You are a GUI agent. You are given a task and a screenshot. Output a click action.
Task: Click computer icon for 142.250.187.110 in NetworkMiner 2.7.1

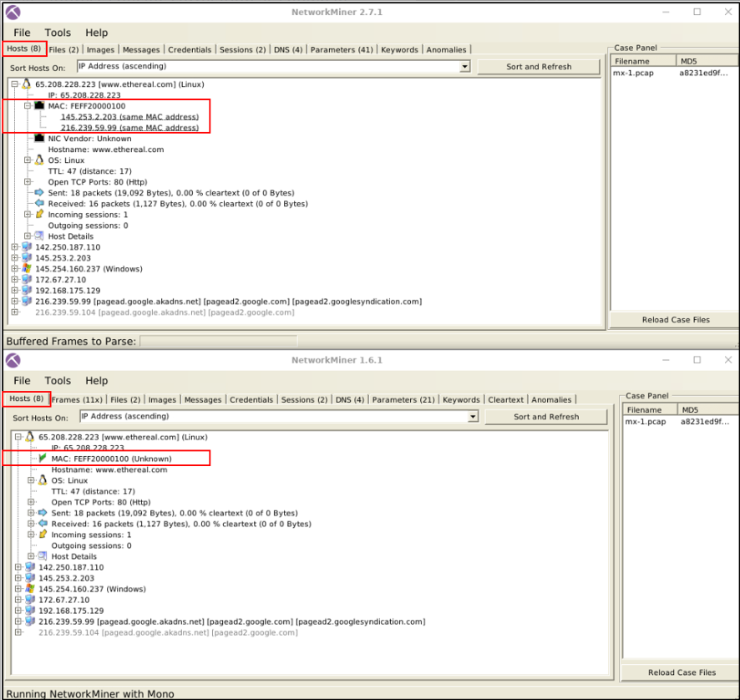(x=27, y=247)
